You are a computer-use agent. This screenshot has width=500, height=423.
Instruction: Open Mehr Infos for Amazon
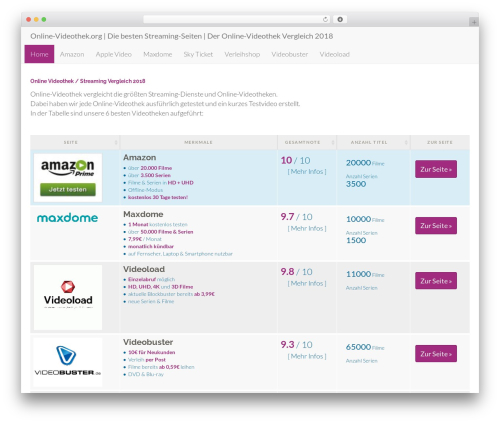tap(307, 172)
